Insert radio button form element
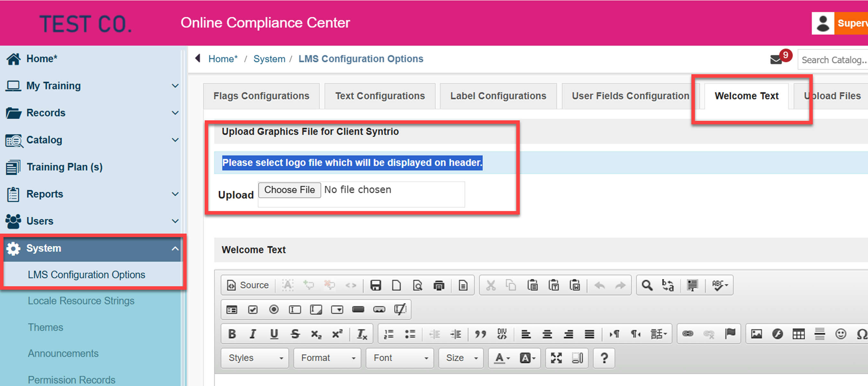 coord(274,310)
